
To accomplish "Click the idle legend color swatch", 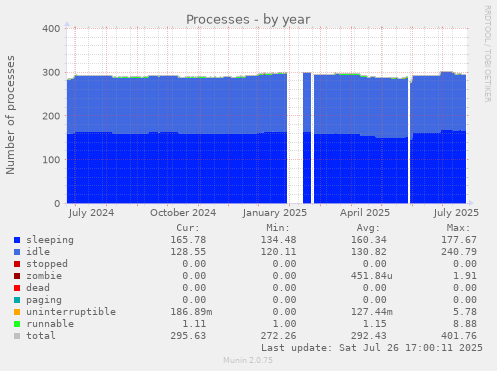I will click(x=17, y=252).
